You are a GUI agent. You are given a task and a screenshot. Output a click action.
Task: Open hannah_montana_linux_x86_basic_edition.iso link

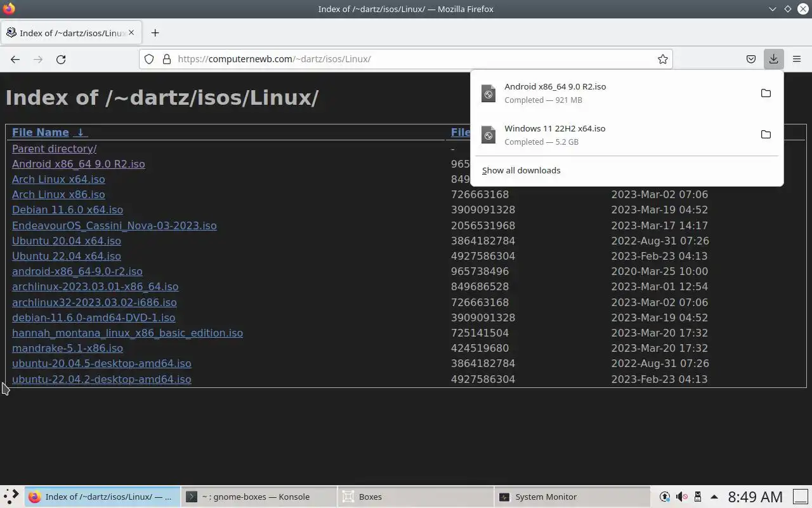tap(128, 333)
